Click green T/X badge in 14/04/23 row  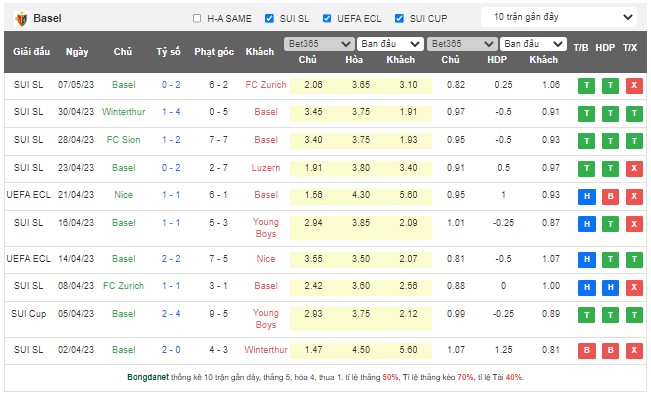click(634, 259)
